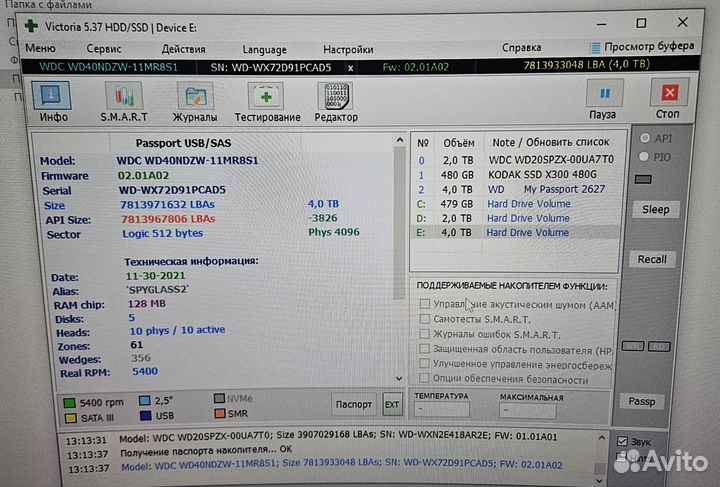Click the Sleep button
The height and width of the screenshot is (487, 720).
(655, 209)
